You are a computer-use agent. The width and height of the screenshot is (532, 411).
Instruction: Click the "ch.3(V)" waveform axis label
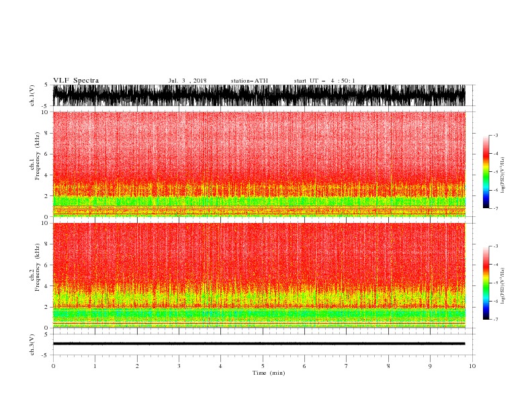pos(32,345)
